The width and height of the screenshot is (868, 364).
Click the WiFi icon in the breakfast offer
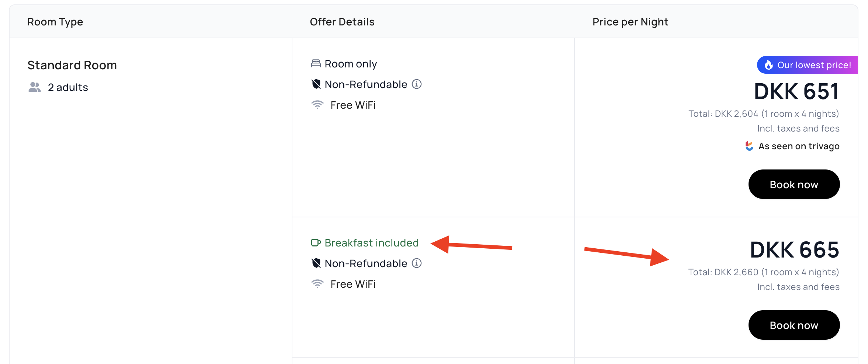pyautogui.click(x=317, y=284)
